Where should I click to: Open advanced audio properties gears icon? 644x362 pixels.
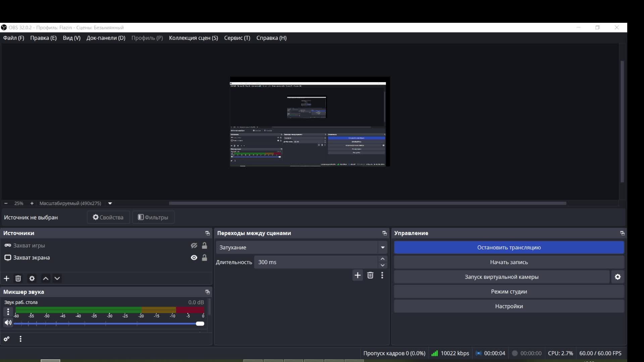coord(6,339)
